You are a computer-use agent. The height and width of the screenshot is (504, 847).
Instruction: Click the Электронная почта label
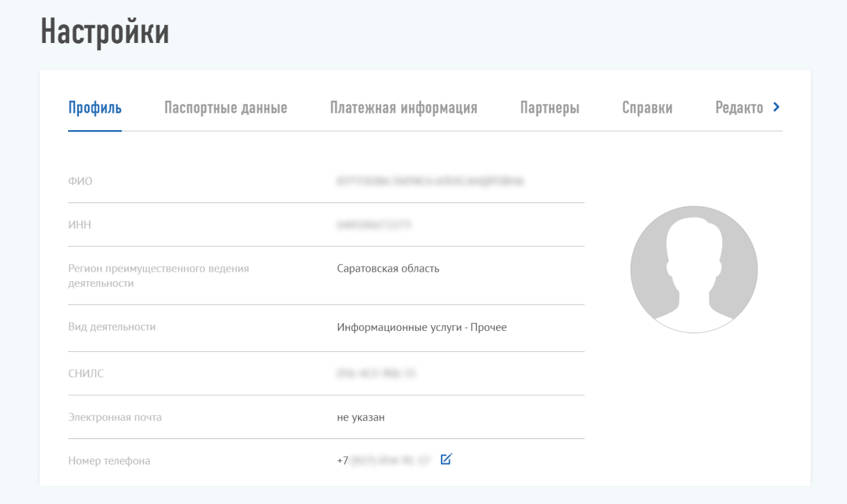[x=115, y=417]
